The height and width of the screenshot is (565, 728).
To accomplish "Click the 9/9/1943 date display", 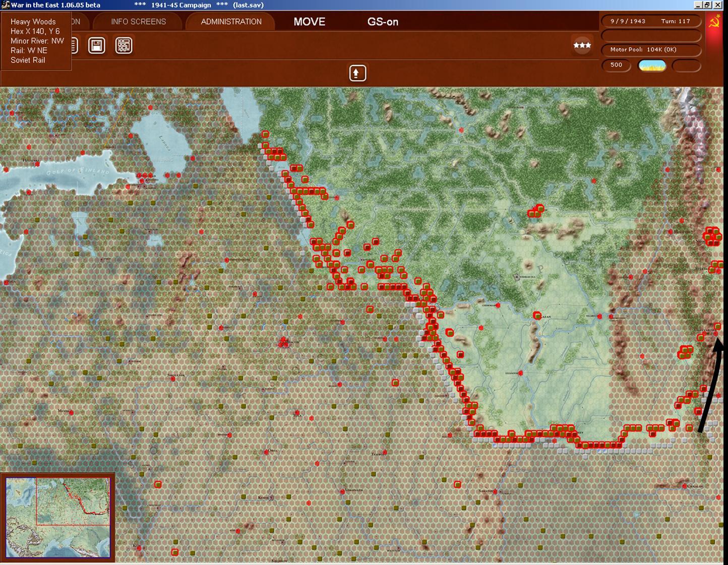I will (628, 21).
